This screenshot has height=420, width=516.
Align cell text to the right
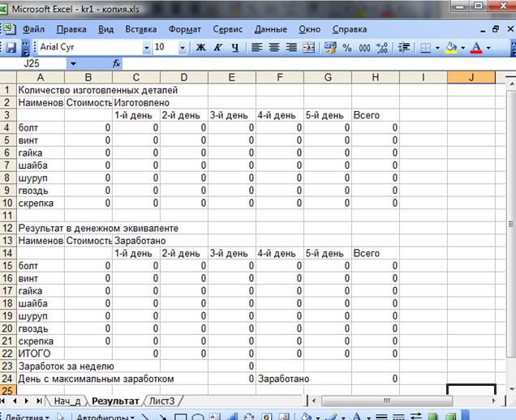[291, 48]
